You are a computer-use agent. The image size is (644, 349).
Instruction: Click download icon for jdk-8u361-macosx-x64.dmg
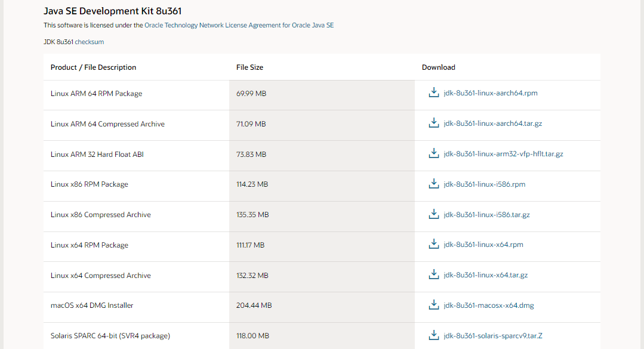434,305
